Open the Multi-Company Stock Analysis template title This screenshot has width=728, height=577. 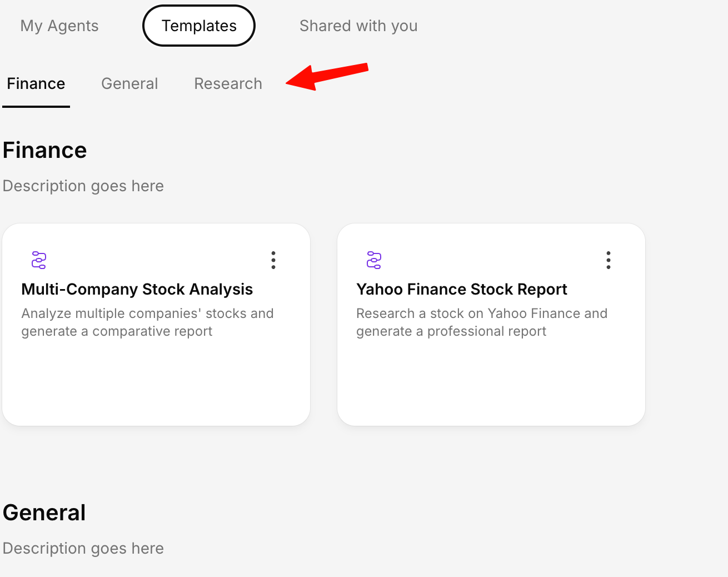(137, 290)
